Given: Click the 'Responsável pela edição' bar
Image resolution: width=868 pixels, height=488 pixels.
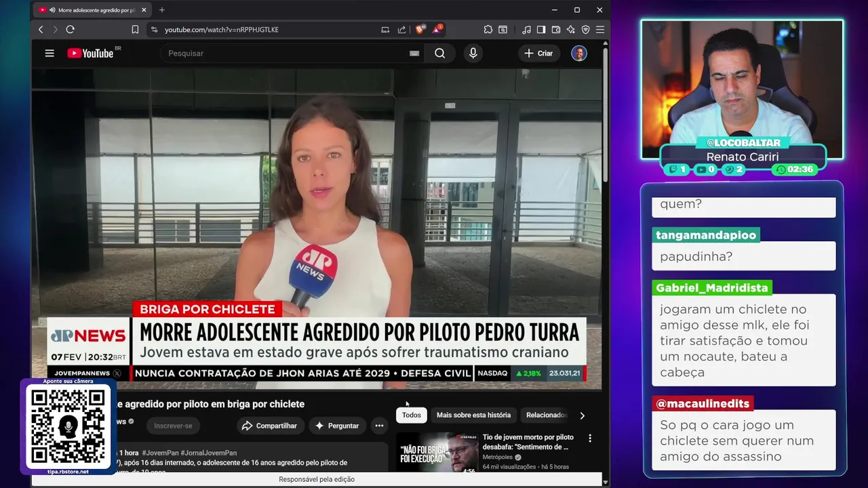Looking at the screenshot, I should click(317, 479).
